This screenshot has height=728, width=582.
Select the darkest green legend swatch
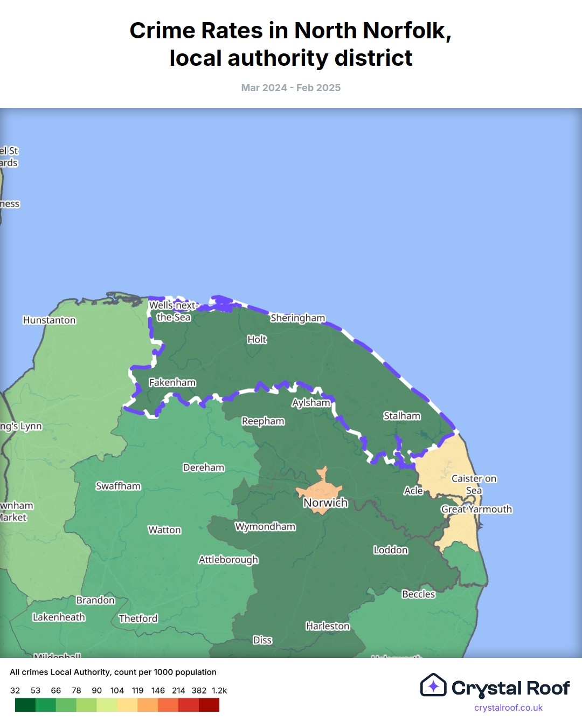click(25, 705)
